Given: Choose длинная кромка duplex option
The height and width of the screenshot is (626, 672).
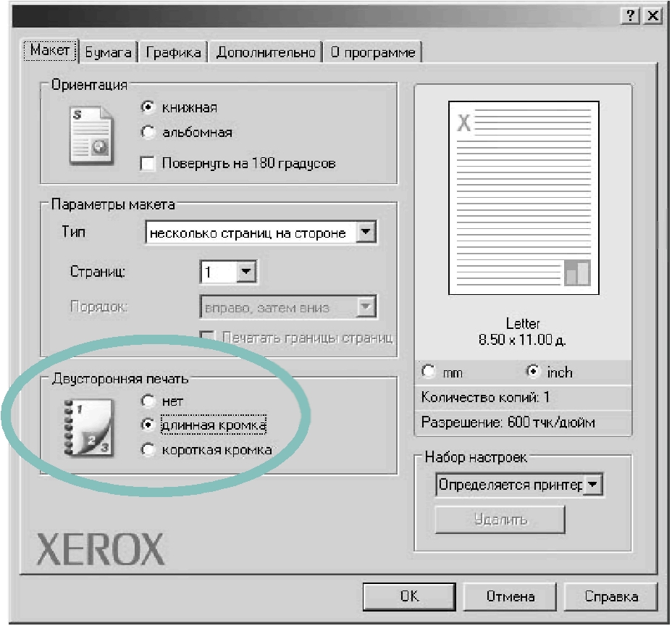Looking at the screenshot, I should pos(148,425).
